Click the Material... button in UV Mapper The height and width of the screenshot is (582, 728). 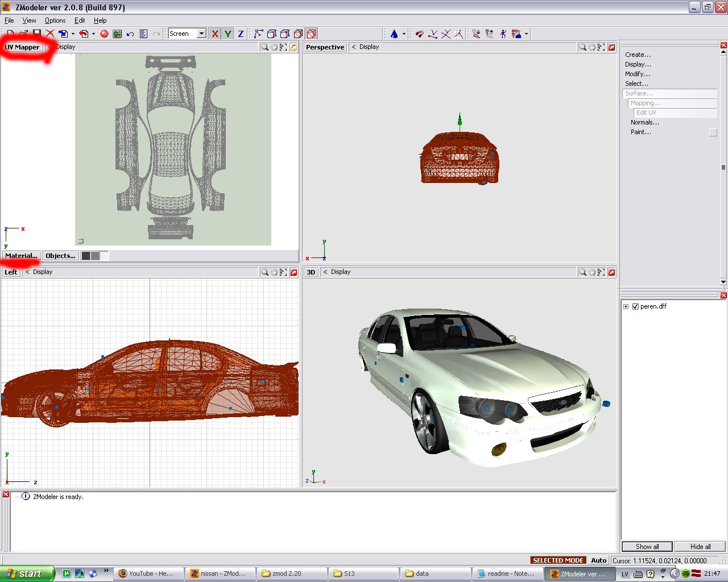click(x=21, y=256)
